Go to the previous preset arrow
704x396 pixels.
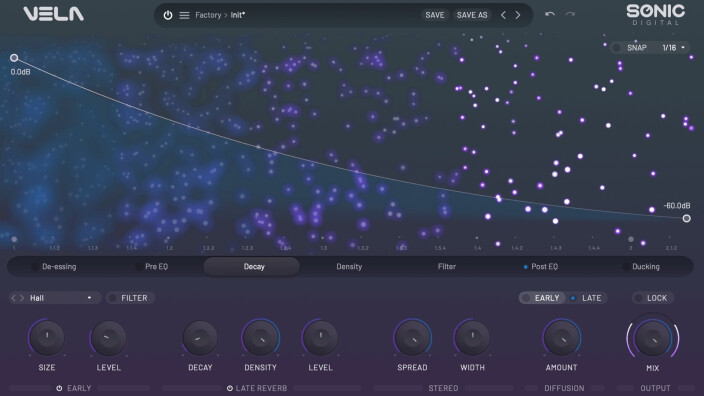point(503,15)
